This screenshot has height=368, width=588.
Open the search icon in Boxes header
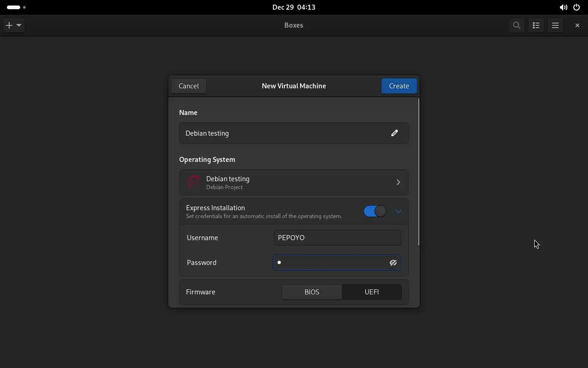pyautogui.click(x=517, y=25)
